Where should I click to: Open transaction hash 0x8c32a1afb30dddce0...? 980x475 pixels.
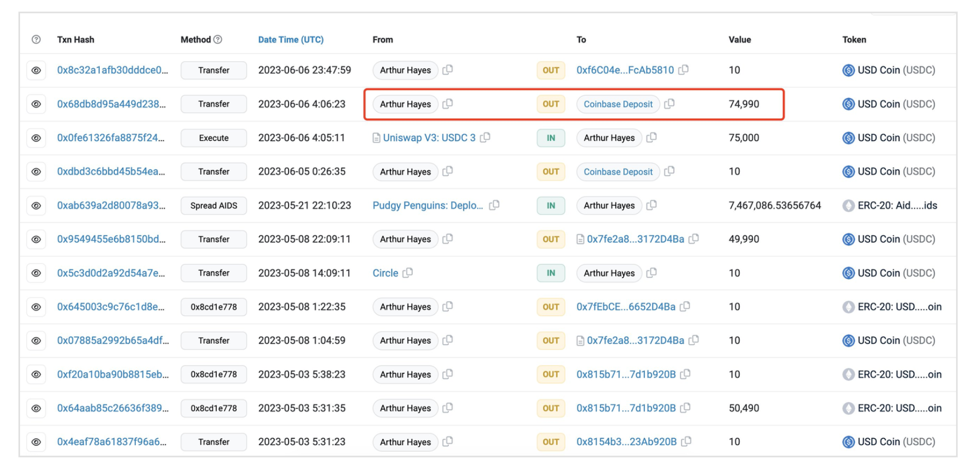(113, 70)
